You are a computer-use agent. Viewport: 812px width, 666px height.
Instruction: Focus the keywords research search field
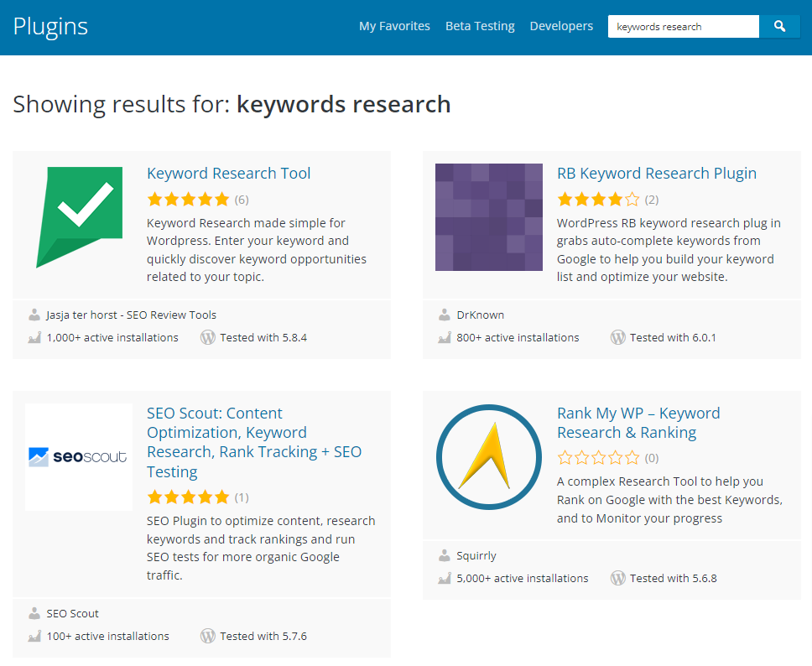pyautogui.click(x=684, y=26)
